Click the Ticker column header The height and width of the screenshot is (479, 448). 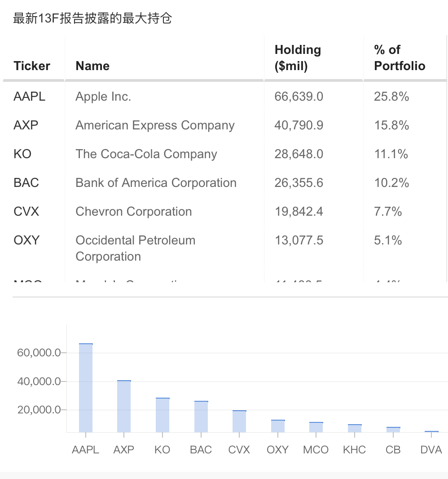click(x=32, y=66)
